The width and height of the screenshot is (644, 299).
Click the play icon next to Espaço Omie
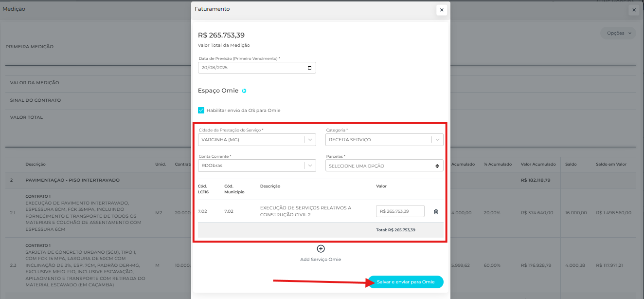click(x=244, y=91)
